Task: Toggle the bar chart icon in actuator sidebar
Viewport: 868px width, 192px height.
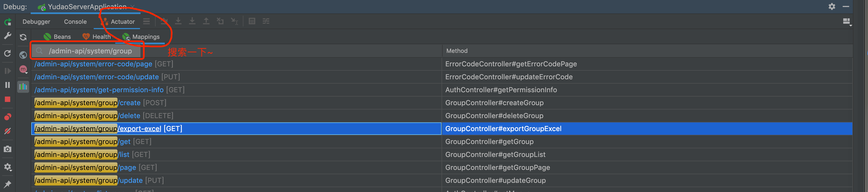Action: click(x=23, y=87)
